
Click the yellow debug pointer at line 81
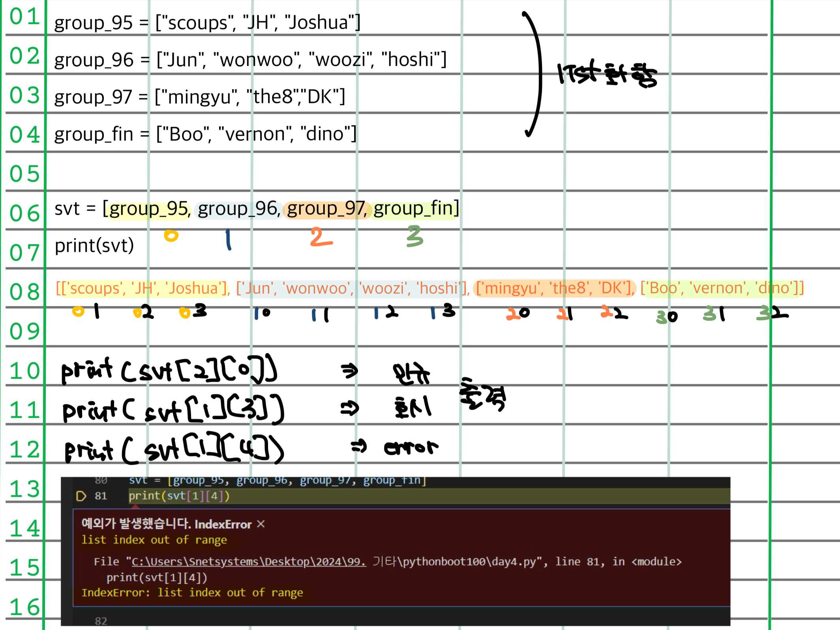tap(81, 496)
